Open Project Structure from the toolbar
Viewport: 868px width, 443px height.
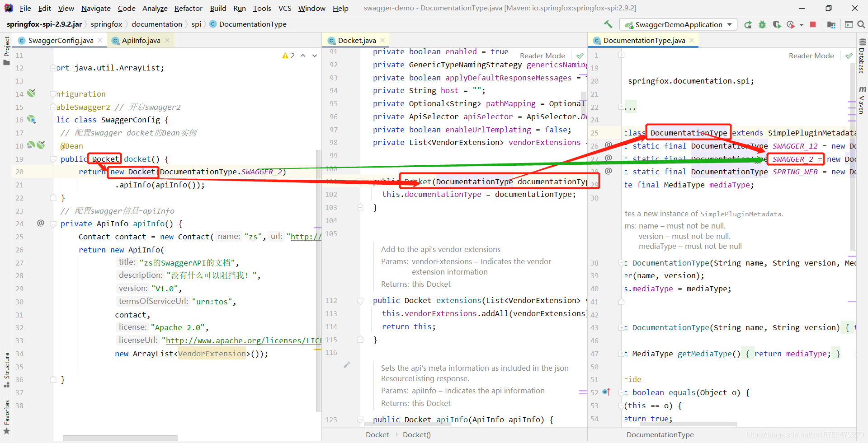831,25
